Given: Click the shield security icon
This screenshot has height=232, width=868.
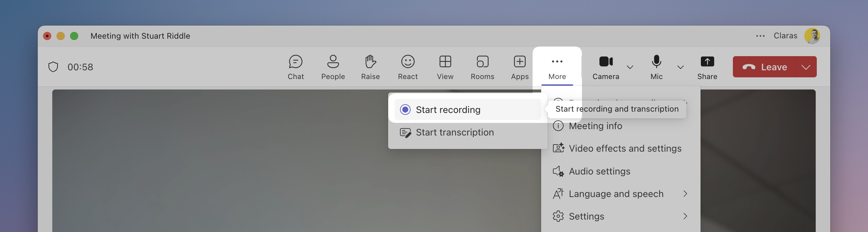Looking at the screenshot, I should point(53,67).
